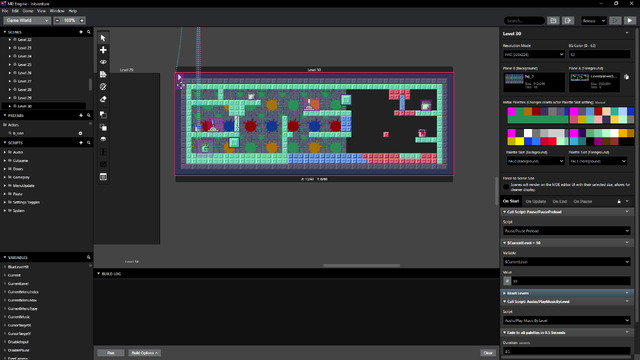Click the greyed-out play outline button
The width and height of the screenshot is (640, 360).
tap(615, 20)
